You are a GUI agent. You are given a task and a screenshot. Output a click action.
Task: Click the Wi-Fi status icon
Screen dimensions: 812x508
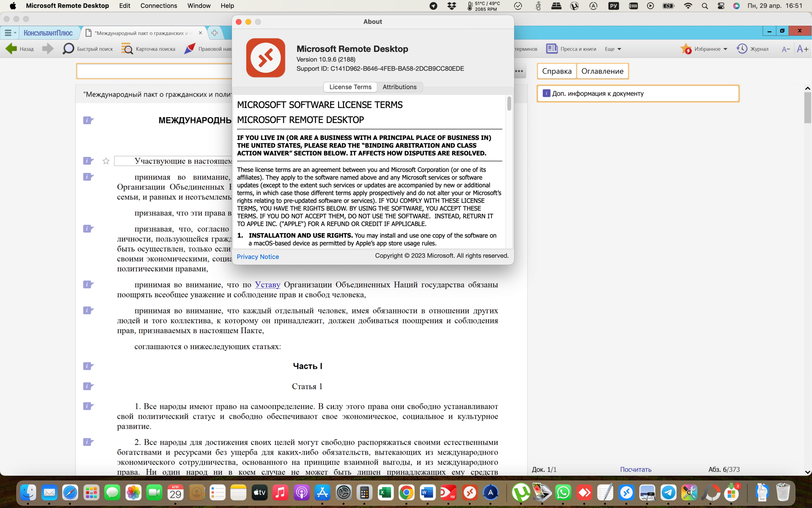click(688, 6)
